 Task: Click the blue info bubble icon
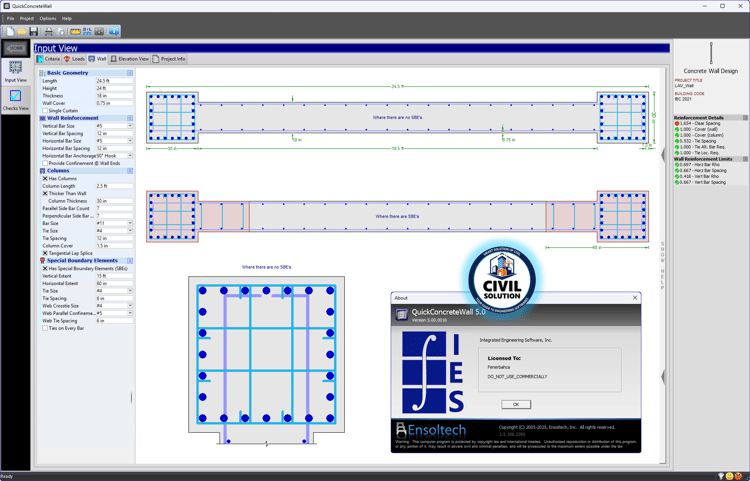tap(114, 32)
